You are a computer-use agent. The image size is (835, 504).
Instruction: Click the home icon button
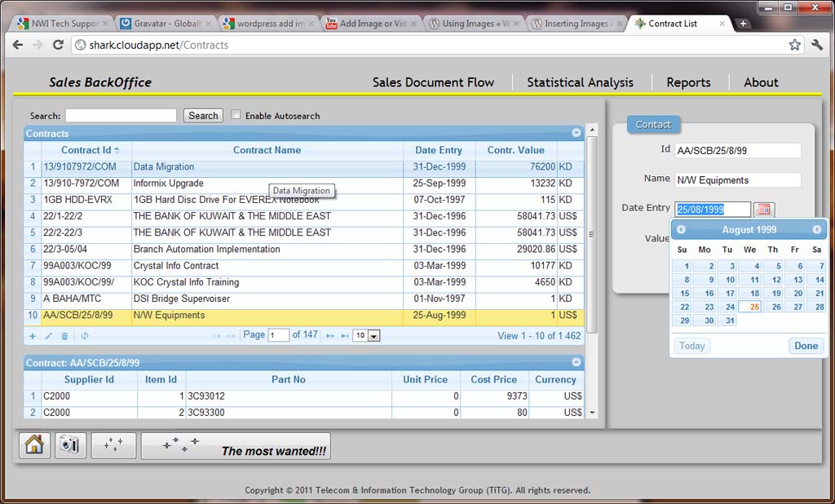tap(34, 445)
